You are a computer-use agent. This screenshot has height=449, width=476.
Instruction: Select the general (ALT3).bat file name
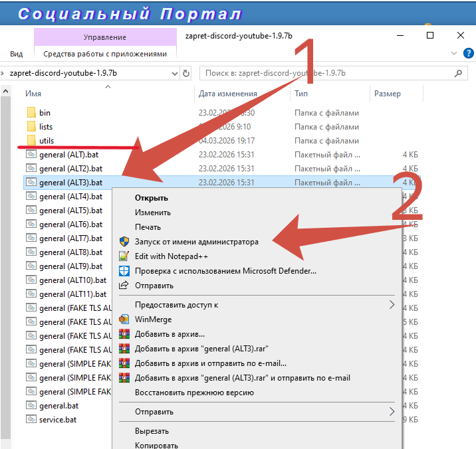tap(70, 183)
